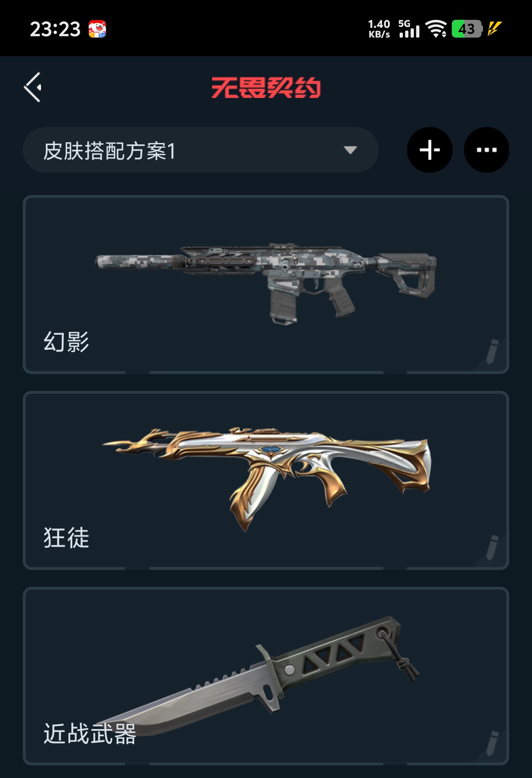Image resolution: width=532 pixels, height=778 pixels.
Task: Tap the Wi-Fi icon in status bar
Action: tap(436, 29)
